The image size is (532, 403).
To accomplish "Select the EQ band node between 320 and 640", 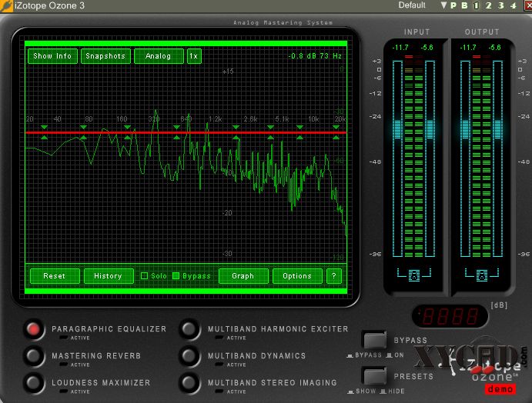I will coord(176,132).
